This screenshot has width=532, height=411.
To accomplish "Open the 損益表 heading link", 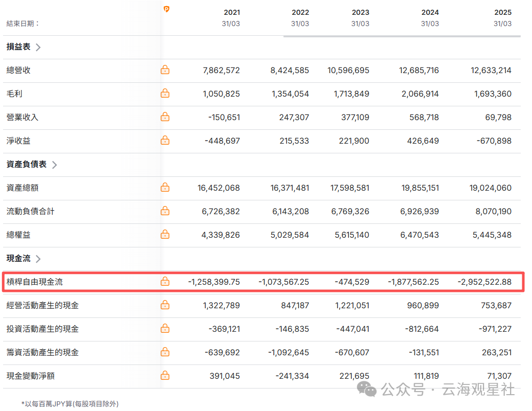I will click(18, 47).
